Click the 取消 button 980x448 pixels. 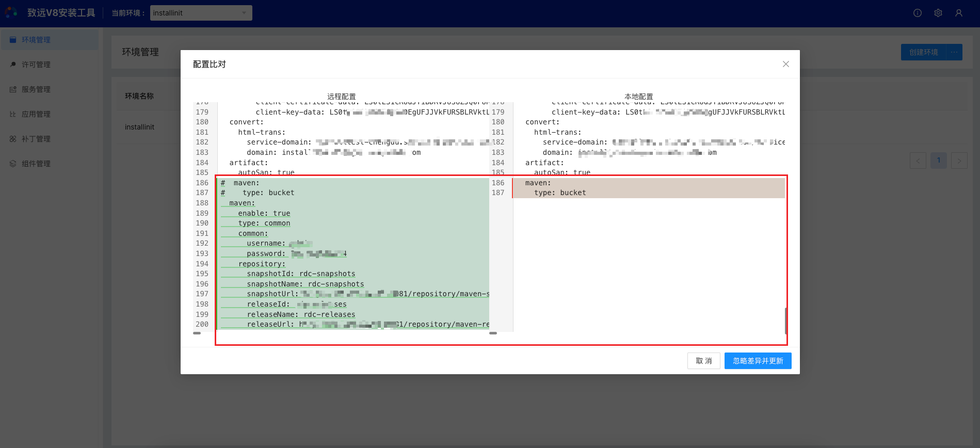704,361
